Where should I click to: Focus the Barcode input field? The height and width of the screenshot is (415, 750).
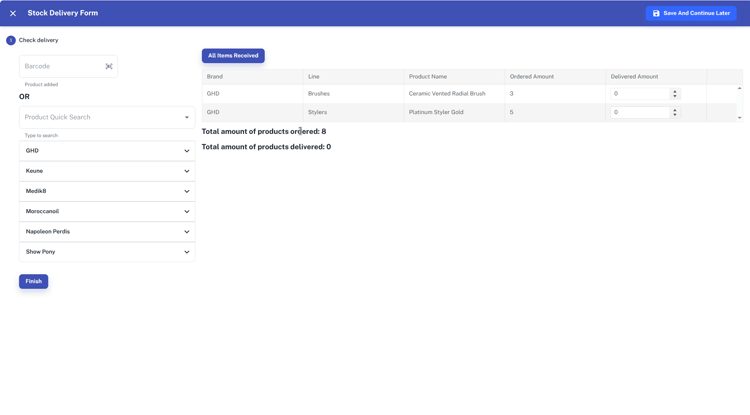pyautogui.click(x=60, y=66)
